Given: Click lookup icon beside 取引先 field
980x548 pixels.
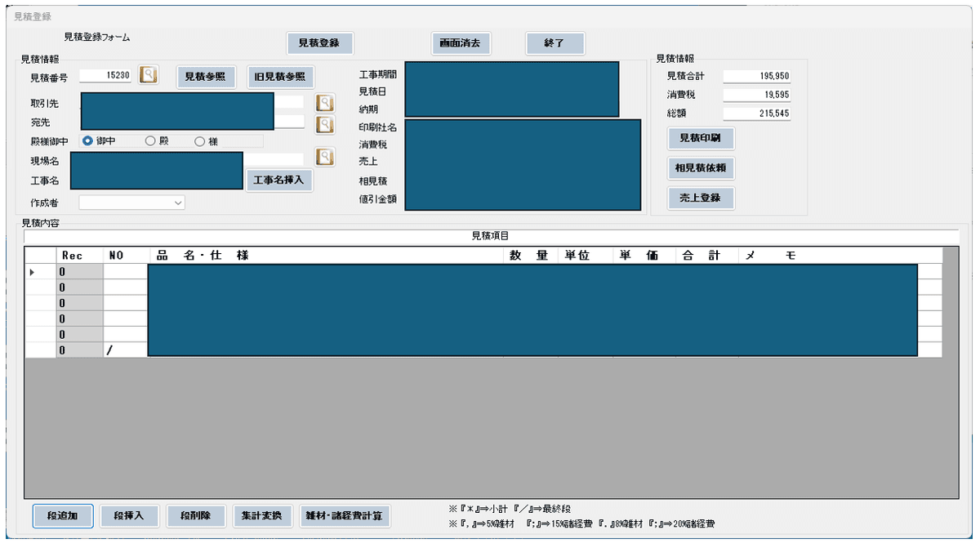Looking at the screenshot, I should pyautogui.click(x=325, y=103).
